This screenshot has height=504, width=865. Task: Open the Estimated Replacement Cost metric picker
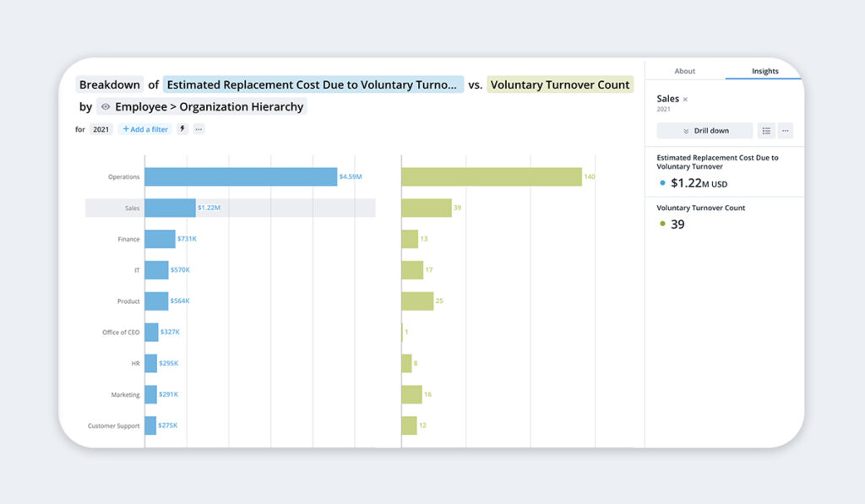[x=313, y=84]
